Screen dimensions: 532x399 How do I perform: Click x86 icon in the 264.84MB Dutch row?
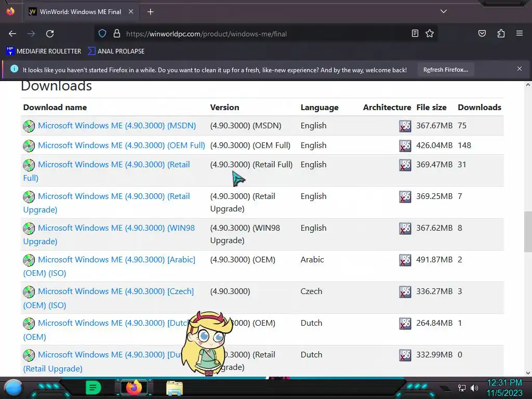[x=405, y=323]
